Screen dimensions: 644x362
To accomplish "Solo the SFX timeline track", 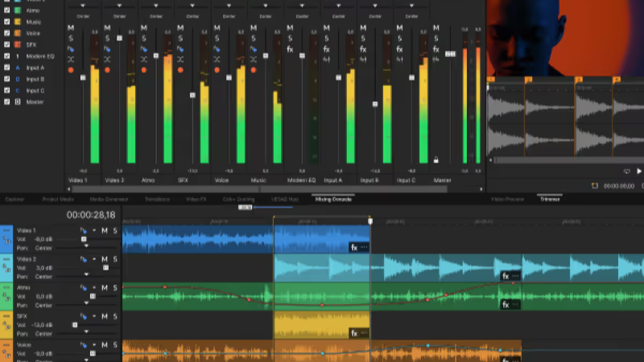I will (x=115, y=316).
